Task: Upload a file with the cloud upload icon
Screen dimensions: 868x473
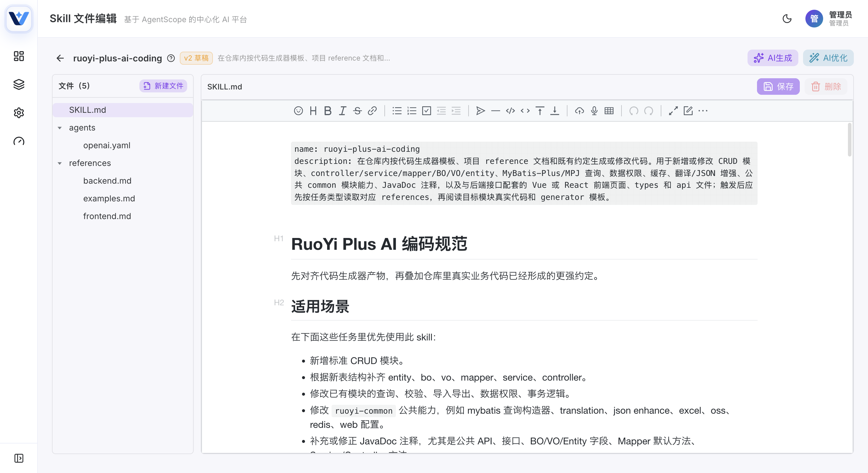Action: [579, 111]
